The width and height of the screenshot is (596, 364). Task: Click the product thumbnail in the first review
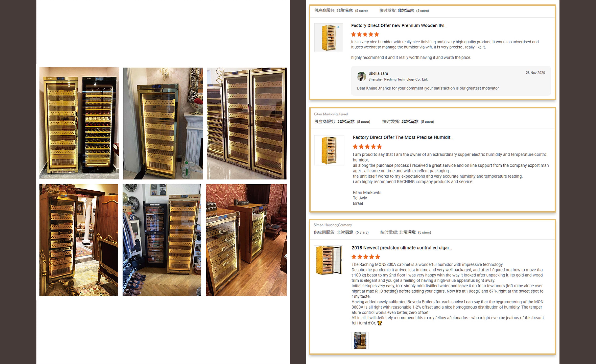click(328, 38)
